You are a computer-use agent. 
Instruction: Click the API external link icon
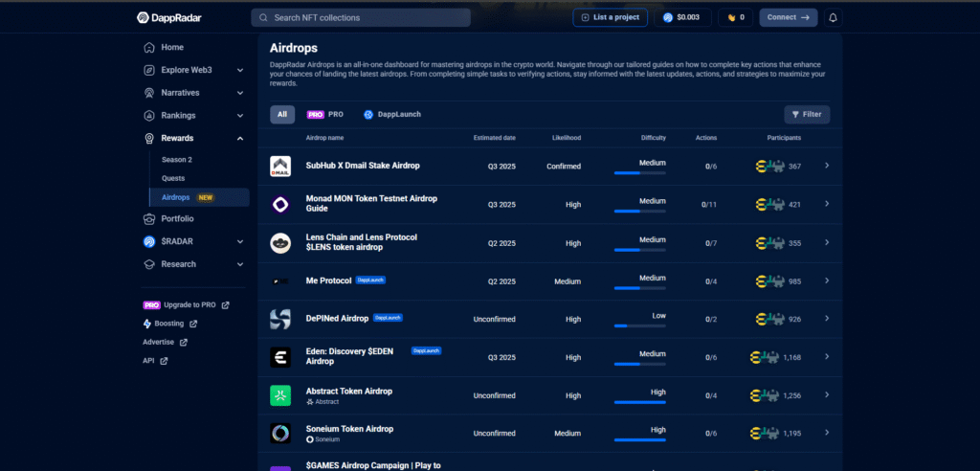[x=164, y=361]
